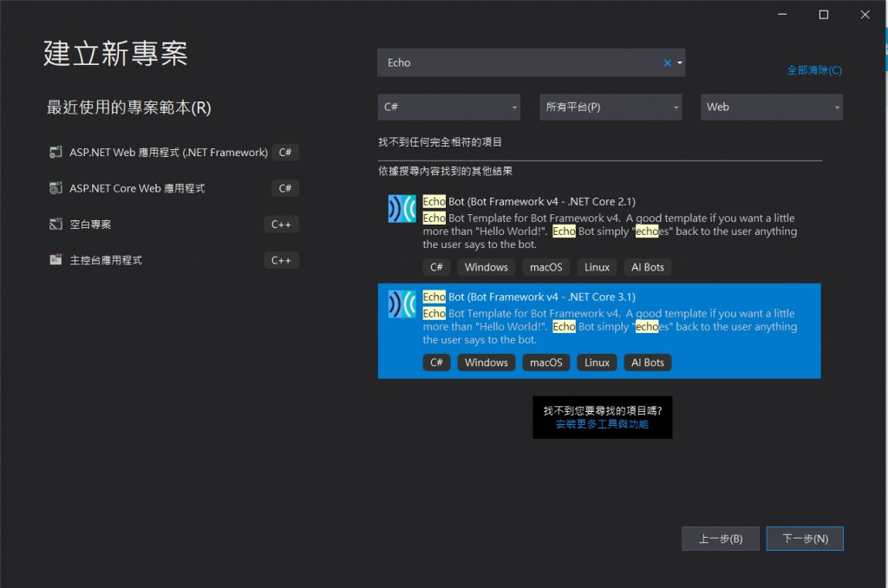Click the 空白專案 project icon
This screenshot has width=888, height=588.
point(55,225)
